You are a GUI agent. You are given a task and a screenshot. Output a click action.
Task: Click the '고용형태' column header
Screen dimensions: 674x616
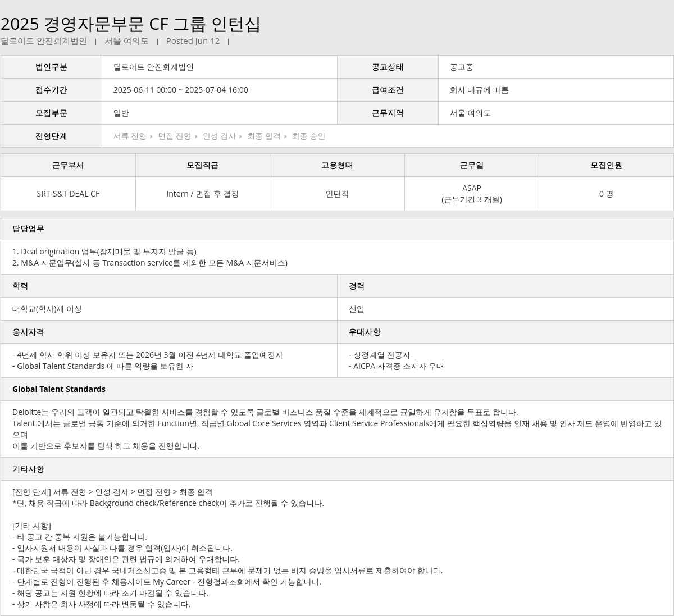tap(337, 165)
